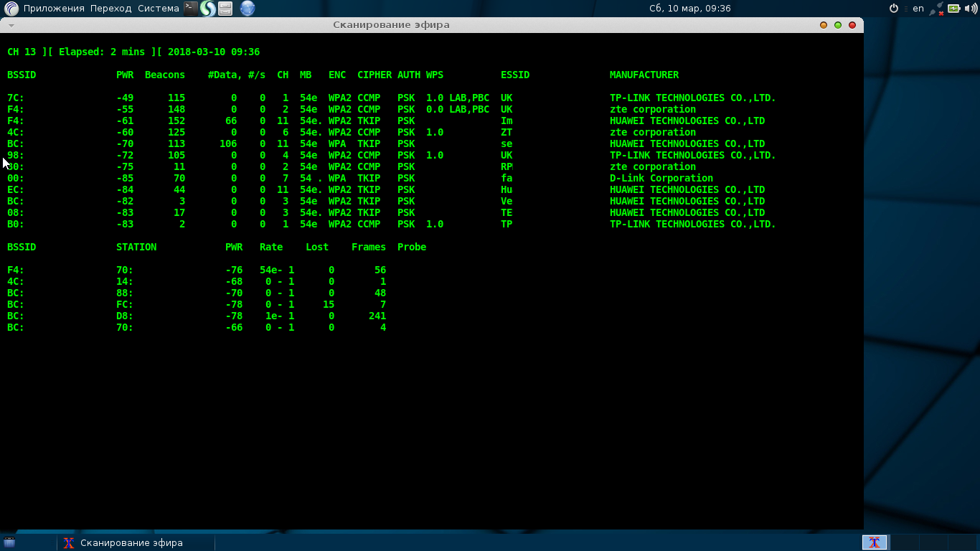Minimize the Сканирование эфира window
The height and width of the screenshot is (551, 980).
tap(824, 25)
